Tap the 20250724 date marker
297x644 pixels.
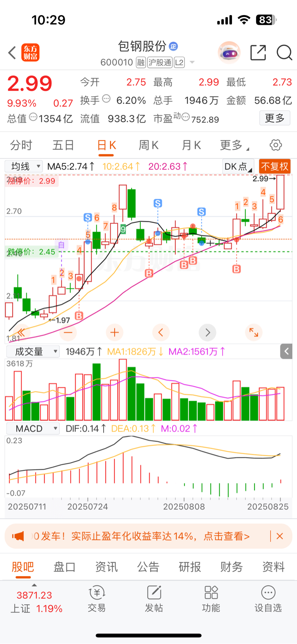pos(88,507)
